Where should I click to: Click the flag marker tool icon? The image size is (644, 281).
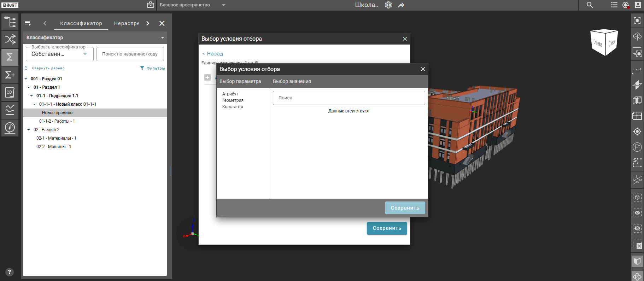pyautogui.click(x=637, y=147)
